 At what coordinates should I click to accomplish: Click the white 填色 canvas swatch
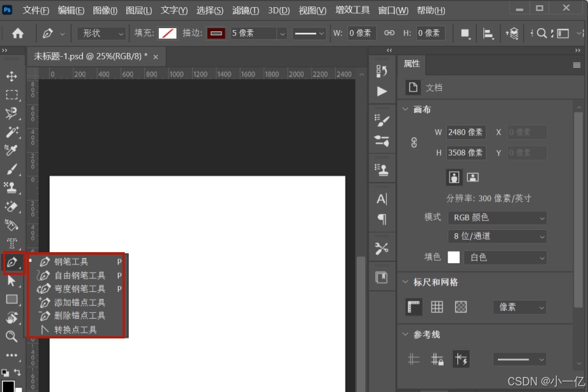(x=453, y=257)
